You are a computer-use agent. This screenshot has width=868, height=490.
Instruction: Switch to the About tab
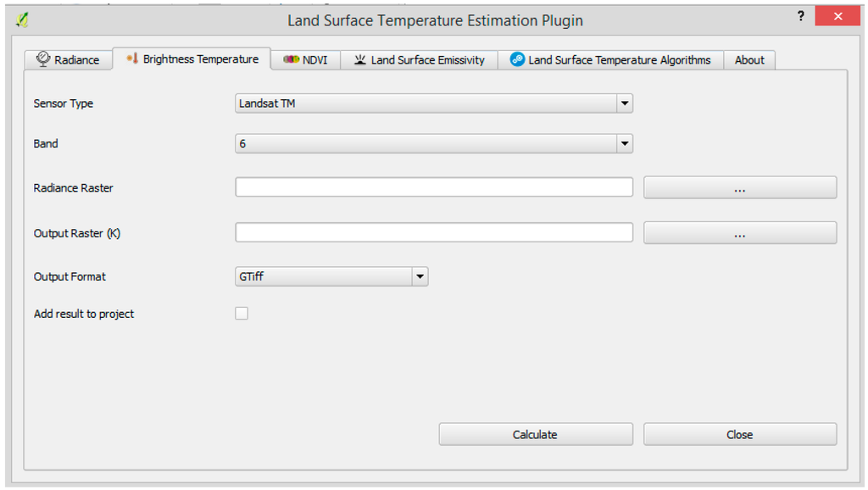pyautogui.click(x=749, y=59)
